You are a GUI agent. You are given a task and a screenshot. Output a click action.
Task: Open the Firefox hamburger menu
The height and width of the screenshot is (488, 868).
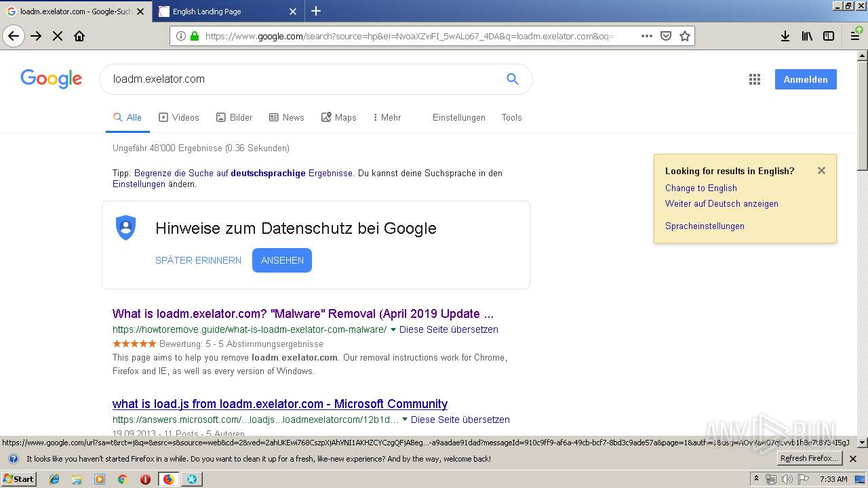856,36
